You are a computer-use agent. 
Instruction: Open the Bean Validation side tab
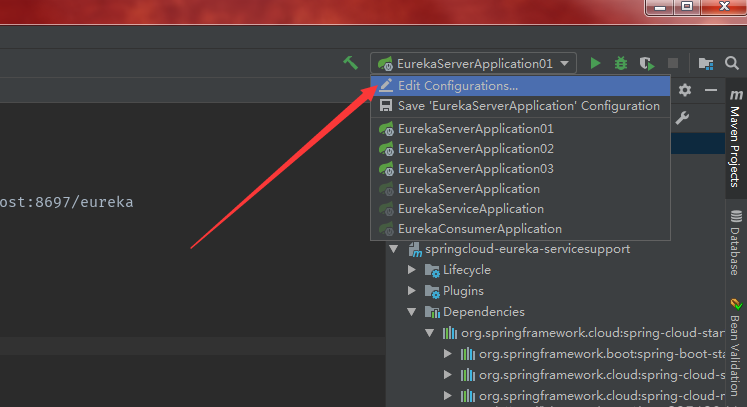click(x=736, y=346)
